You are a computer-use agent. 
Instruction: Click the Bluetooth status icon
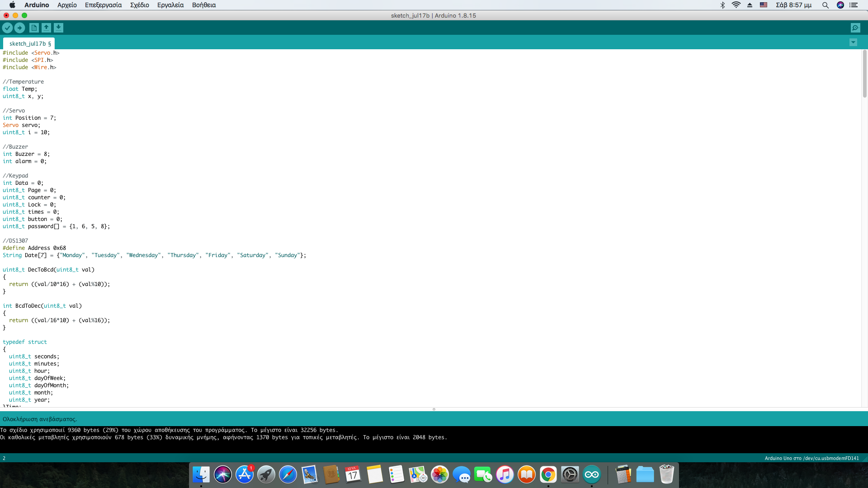[x=722, y=5]
